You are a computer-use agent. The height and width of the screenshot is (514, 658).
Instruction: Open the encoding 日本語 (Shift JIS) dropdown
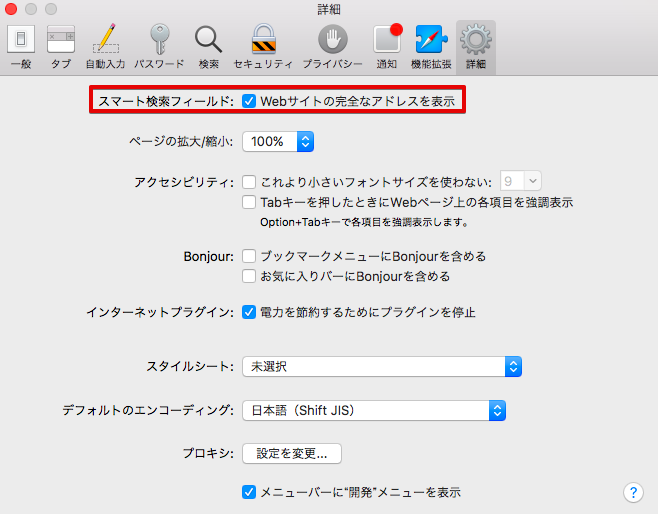point(374,410)
